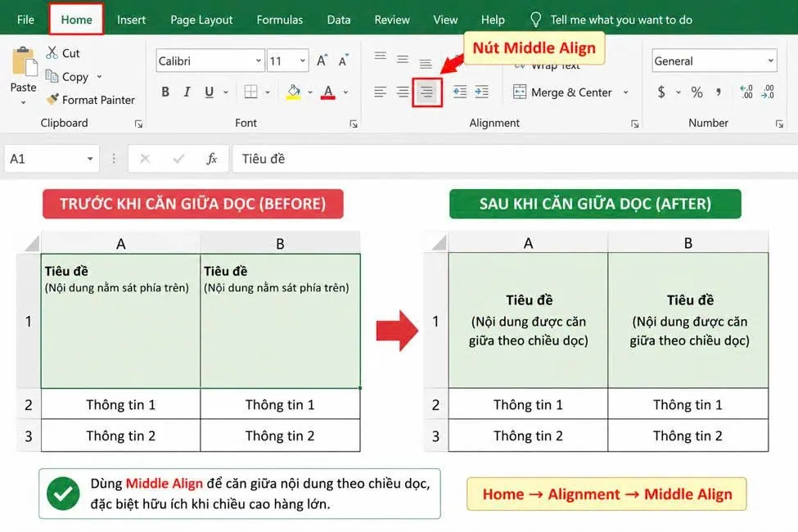Open the Paste options arrow
The image size is (798, 532).
[x=23, y=102]
